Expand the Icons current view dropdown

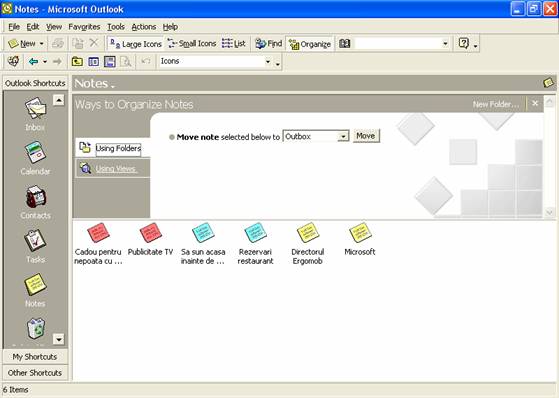pos(268,61)
